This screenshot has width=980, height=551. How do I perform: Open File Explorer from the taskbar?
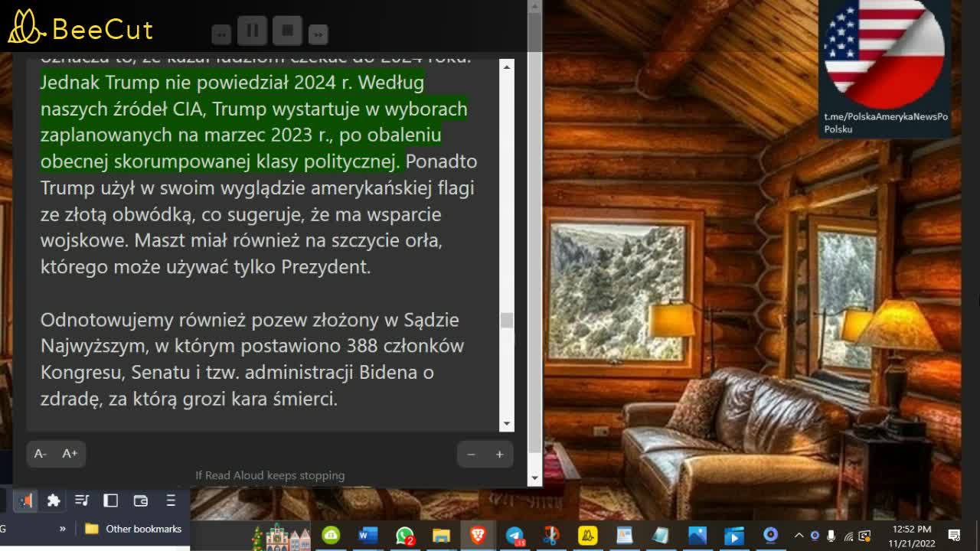(441, 536)
